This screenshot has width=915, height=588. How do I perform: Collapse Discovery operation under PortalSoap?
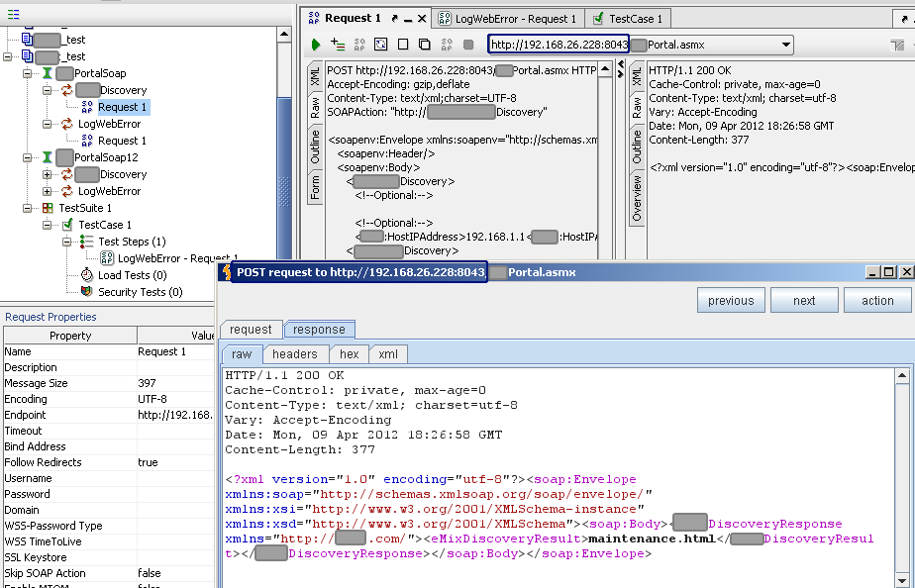[47, 90]
